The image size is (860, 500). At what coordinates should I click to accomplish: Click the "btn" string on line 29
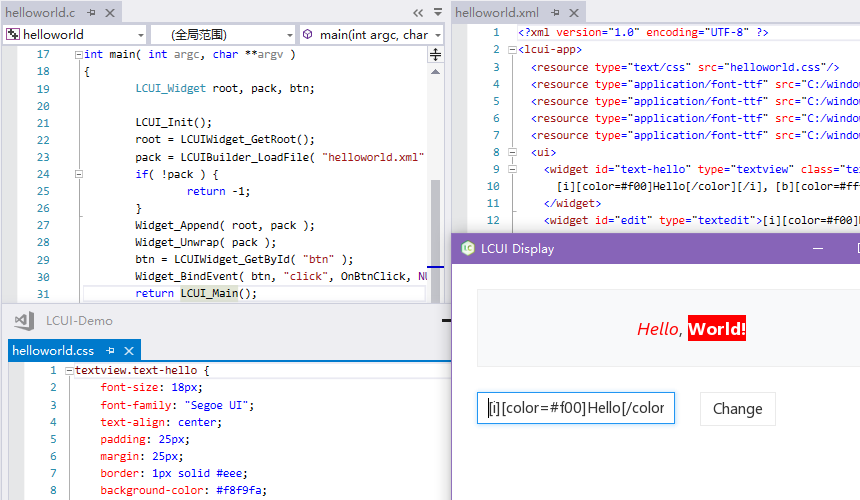[x=318, y=259]
